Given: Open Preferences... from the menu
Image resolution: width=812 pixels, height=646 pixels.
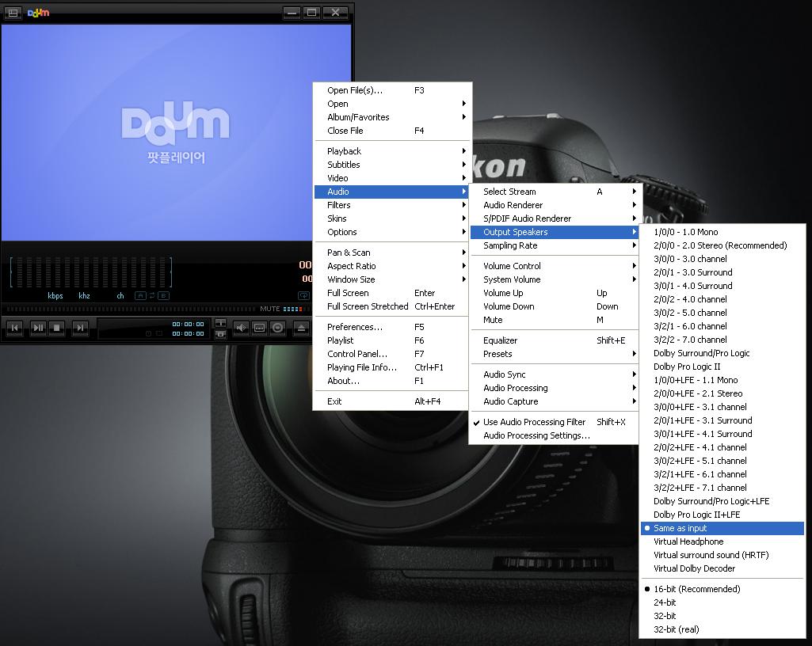Looking at the screenshot, I should tap(393, 327).
